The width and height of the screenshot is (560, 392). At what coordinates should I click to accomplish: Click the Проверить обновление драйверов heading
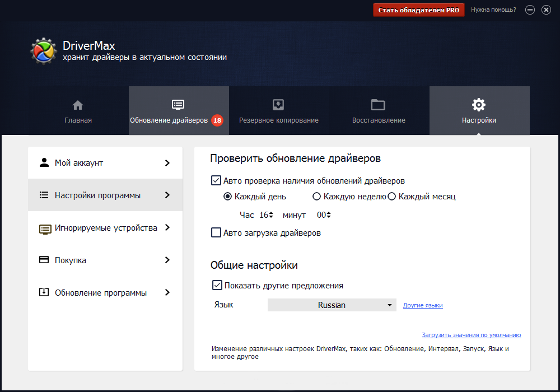(295, 158)
